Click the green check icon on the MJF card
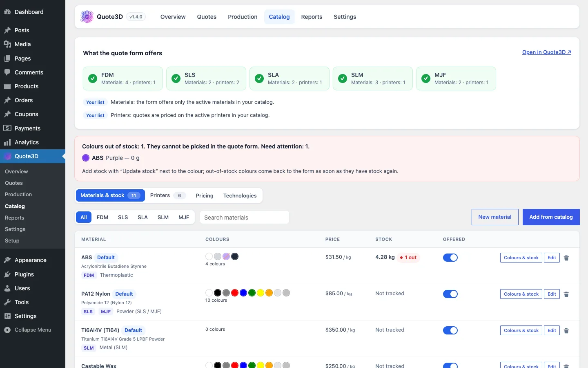 pos(426,79)
